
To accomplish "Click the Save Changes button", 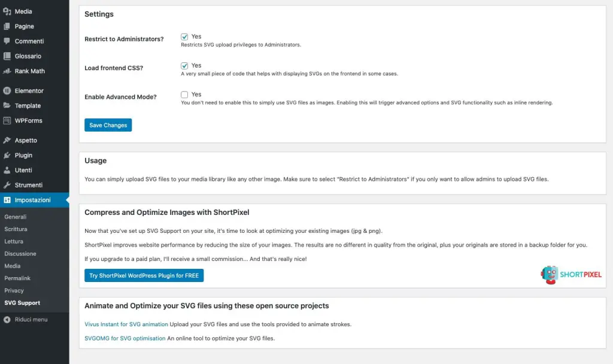I will click(108, 125).
